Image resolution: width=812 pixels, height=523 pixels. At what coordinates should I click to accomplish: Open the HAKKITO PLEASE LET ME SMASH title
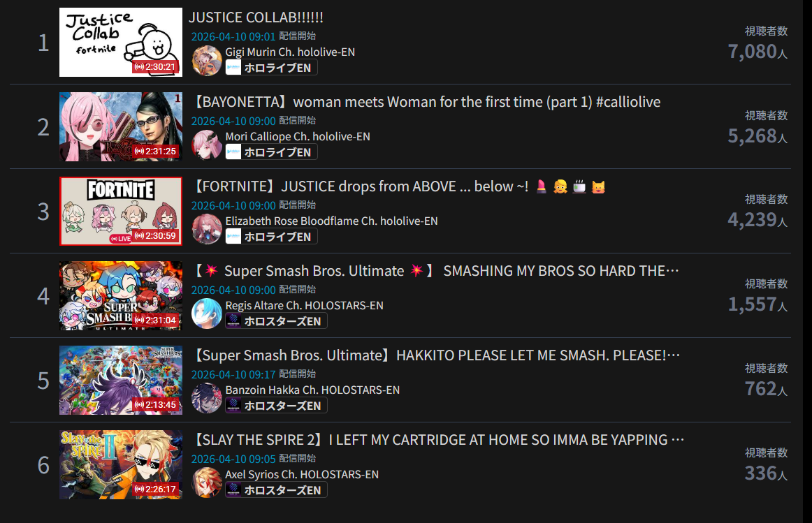[435, 355]
